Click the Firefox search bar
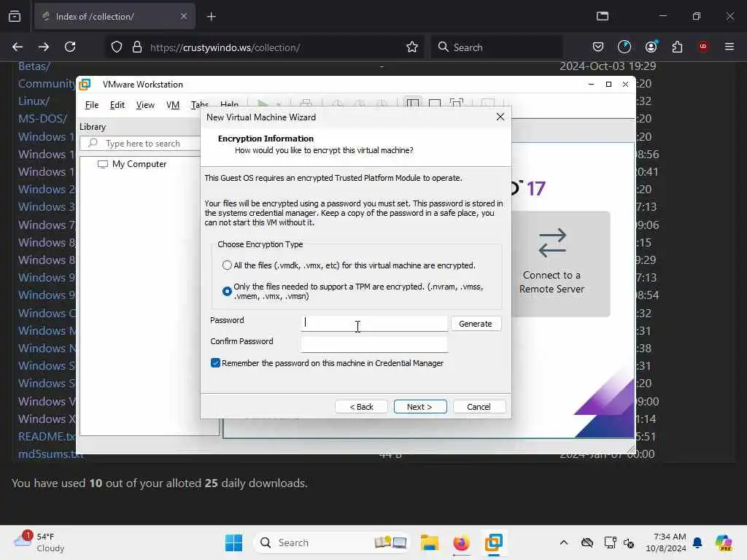 [497, 47]
